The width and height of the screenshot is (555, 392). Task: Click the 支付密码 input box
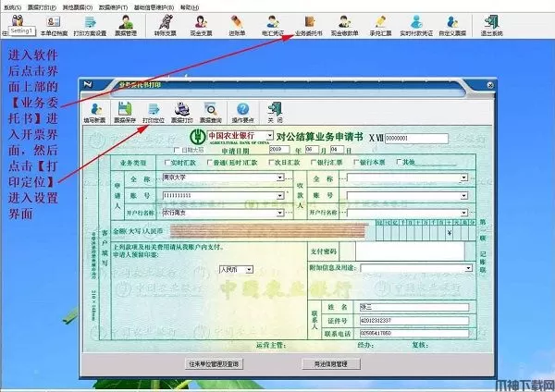tap(410, 251)
